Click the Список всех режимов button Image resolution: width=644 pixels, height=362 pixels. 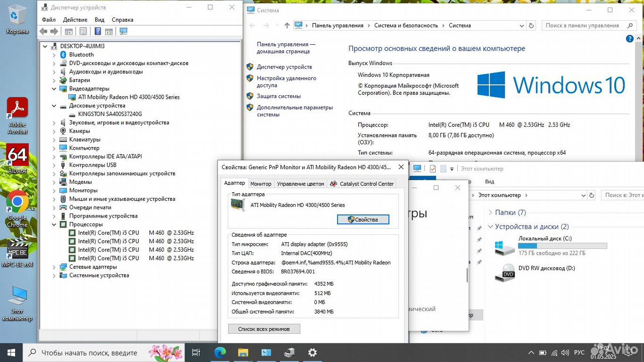(264, 329)
